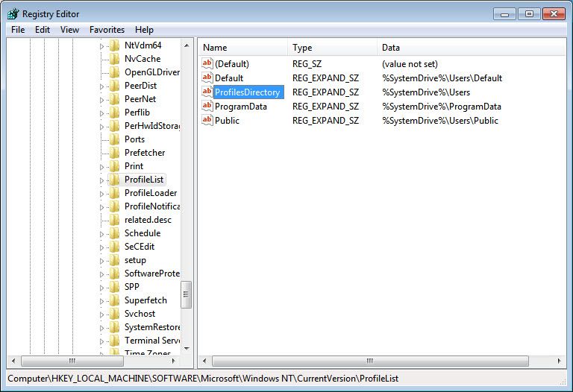Click the string icon beside Public

(207, 121)
